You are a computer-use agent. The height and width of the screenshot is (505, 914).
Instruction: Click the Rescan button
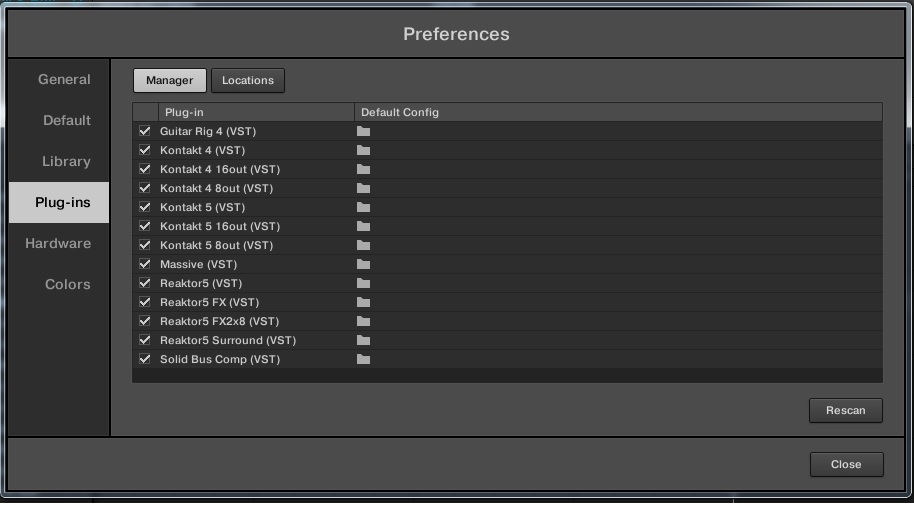(x=845, y=410)
